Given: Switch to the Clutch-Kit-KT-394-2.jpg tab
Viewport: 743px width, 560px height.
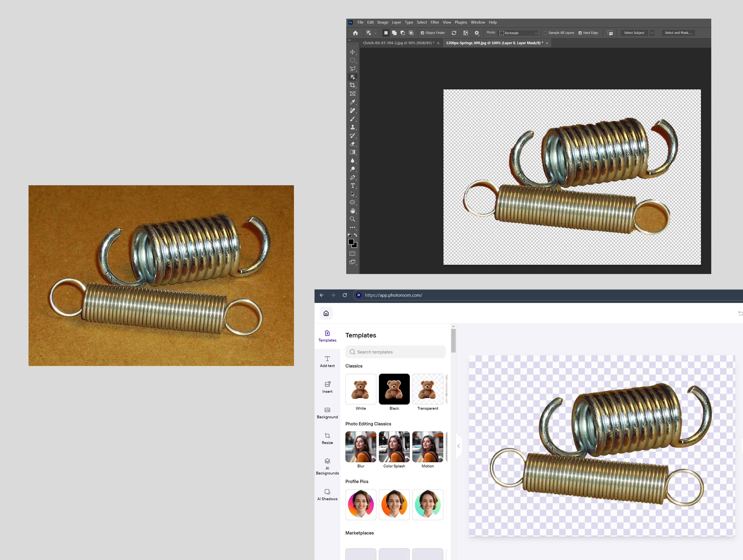Looking at the screenshot, I should pos(398,43).
